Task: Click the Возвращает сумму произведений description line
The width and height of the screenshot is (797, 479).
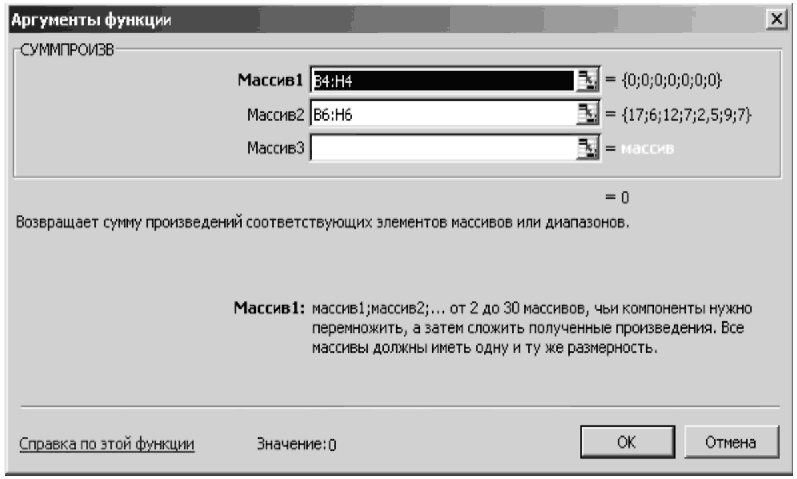Action: coord(322,222)
